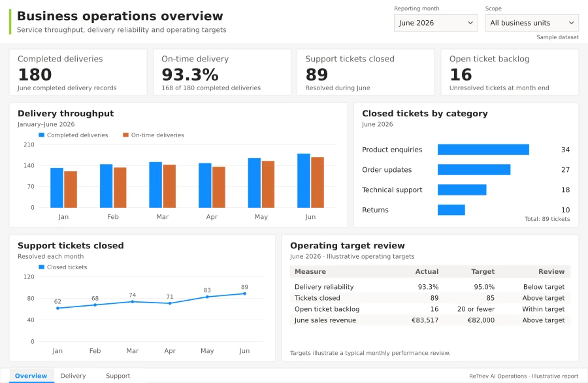588x383 pixels.
Task: Select the Completed deliveries KPI card
Action: pyautogui.click(x=78, y=72)
